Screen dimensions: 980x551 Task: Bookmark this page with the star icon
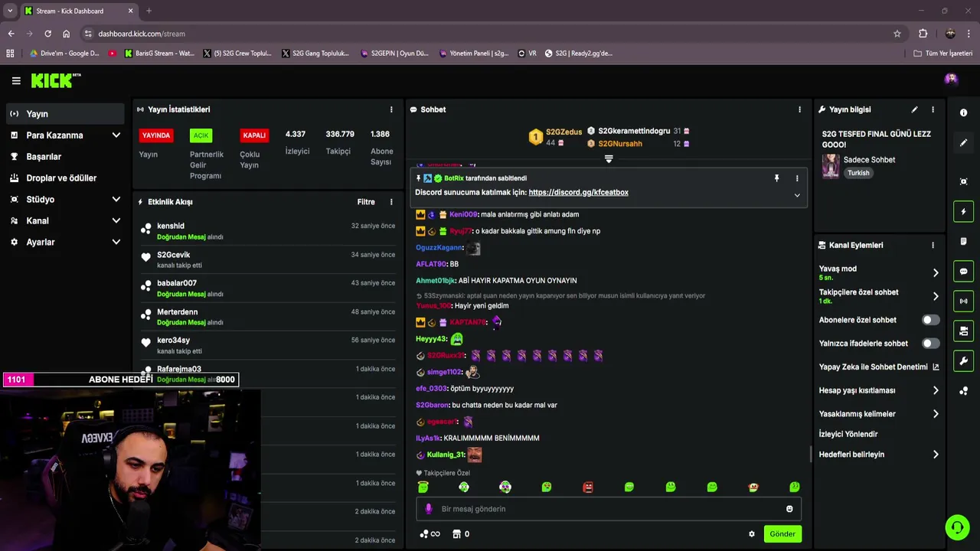tap(897, 34)
